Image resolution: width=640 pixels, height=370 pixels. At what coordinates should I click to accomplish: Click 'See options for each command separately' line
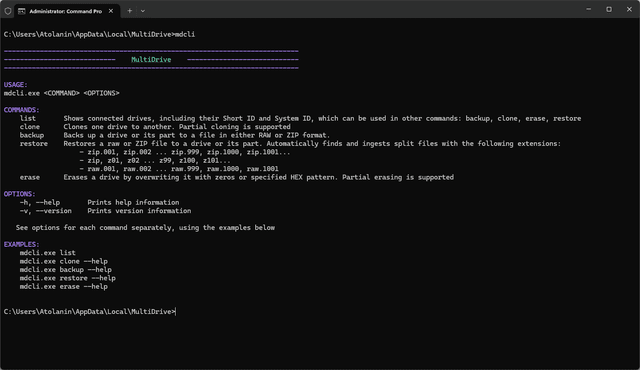click(145, 228)
